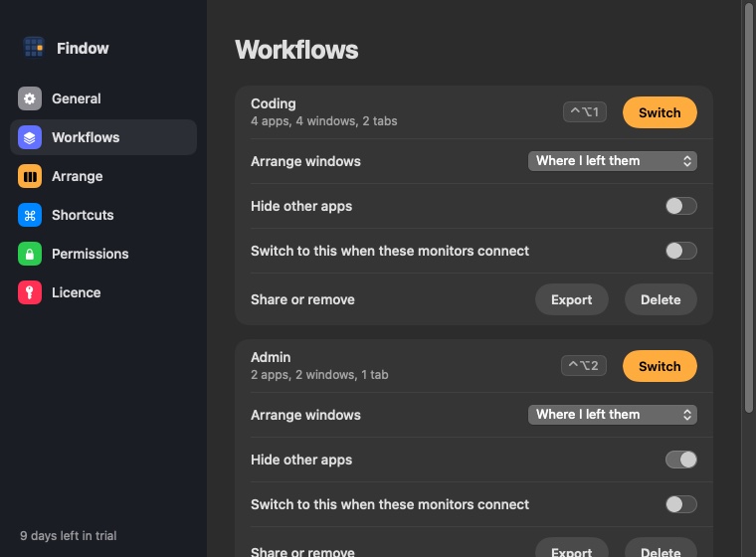Click the Coding workflow name
Viewport: 756px width, 557px height.
pyautogui.click(x=274, y=103)
